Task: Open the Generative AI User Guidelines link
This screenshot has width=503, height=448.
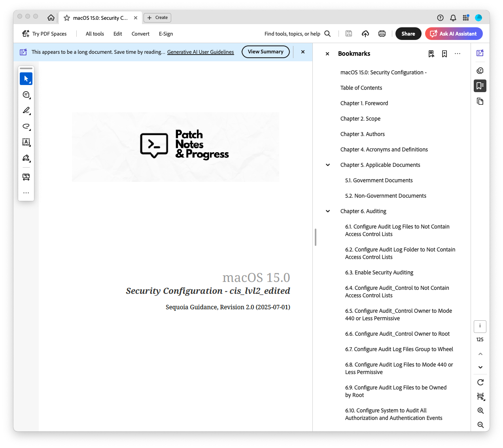Action: click(x=200, y=52)
